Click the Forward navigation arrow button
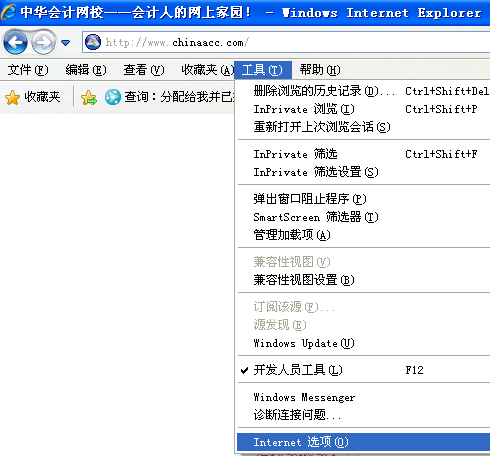 (43, 42)
